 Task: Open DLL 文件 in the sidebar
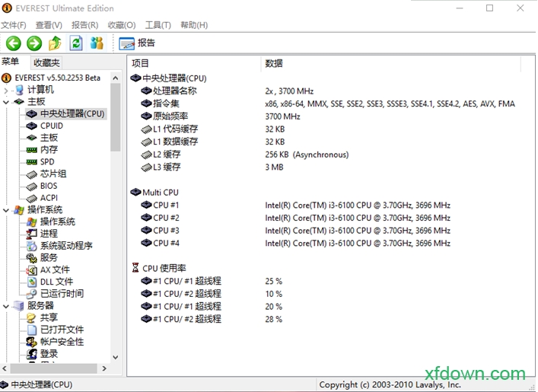[56, 282]
